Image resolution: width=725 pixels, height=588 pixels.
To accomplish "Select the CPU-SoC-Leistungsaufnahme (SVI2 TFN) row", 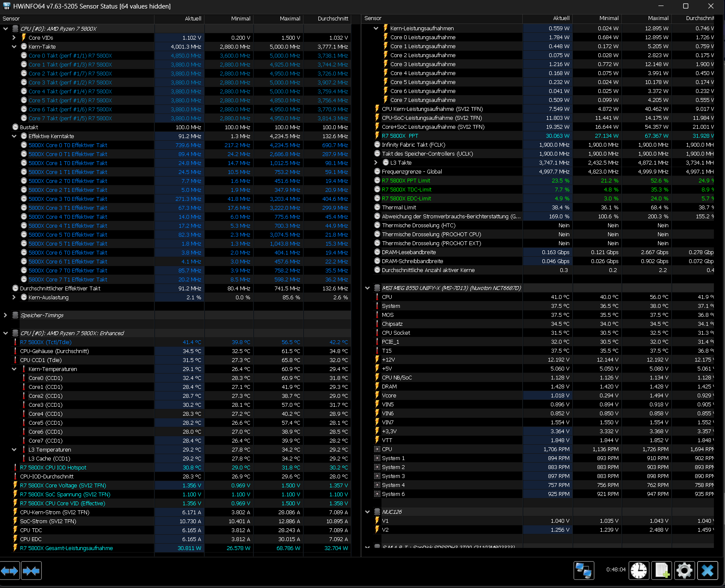I will click(x=538, y=118).
